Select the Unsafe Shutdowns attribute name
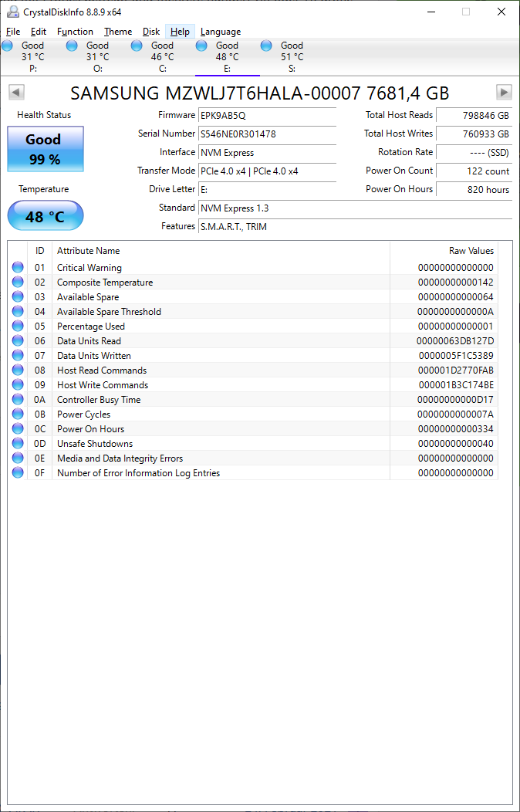520x812 pixels. [x=95, y=444]
